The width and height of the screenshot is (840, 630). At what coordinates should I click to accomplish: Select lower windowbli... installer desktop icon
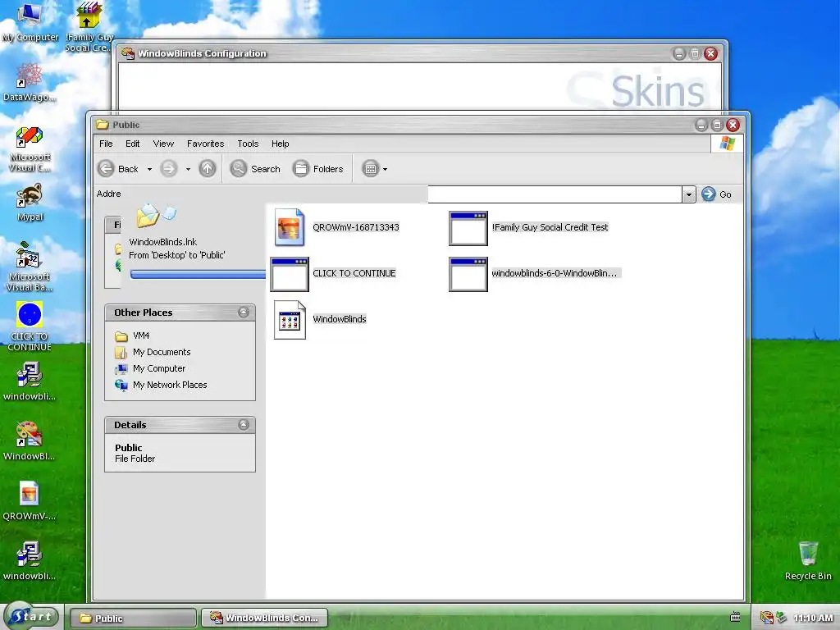[30, 561]
